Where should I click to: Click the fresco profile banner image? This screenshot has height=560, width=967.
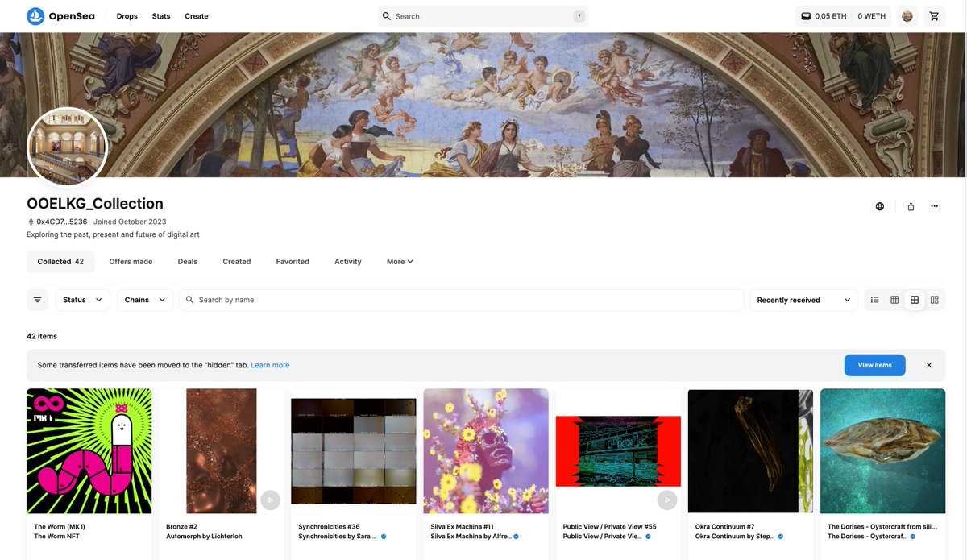click(483, 105)
